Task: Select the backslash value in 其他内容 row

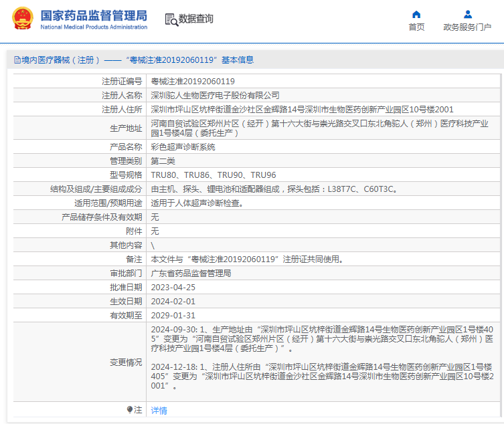Action: [153, 245]
